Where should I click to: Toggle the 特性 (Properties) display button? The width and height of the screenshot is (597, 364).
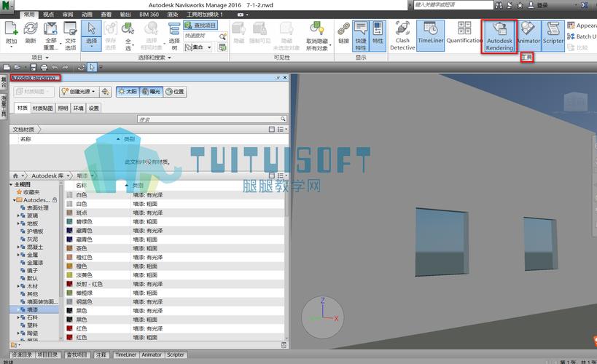pyautogui.click(x=378, y=33)
